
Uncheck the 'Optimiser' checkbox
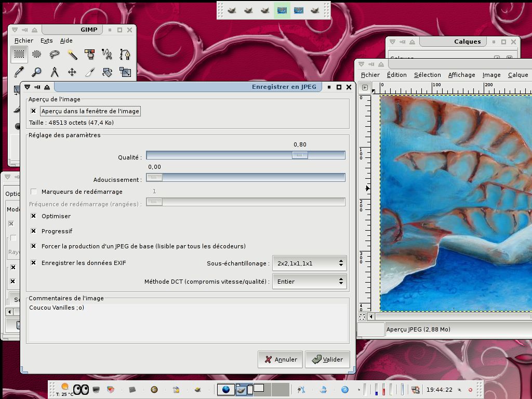click(33, 216)
